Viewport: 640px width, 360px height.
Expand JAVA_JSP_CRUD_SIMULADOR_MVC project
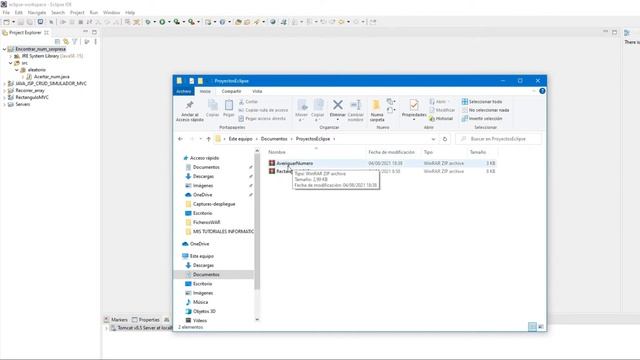point(4,83)
